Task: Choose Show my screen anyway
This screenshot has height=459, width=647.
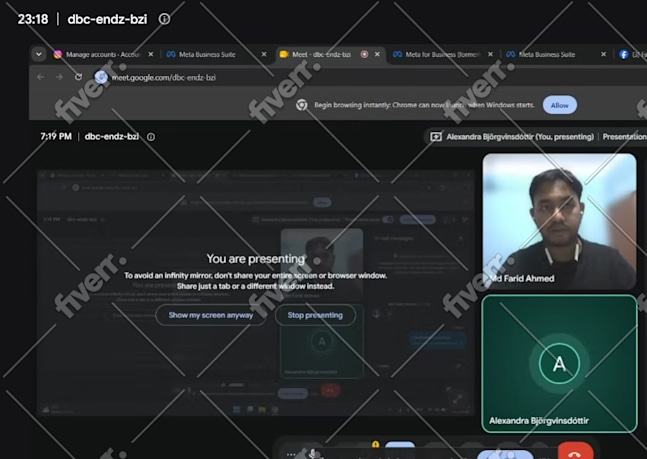Action: pos(210,315)
